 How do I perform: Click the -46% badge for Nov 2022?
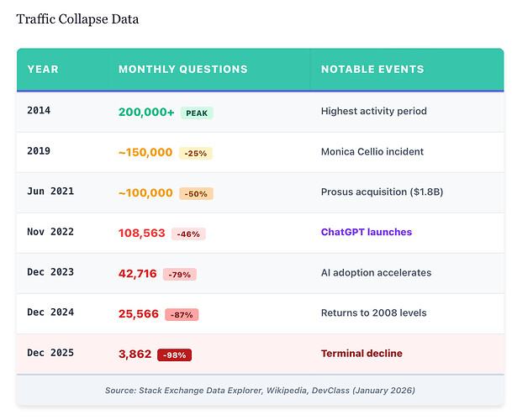(x=188, y=234)
